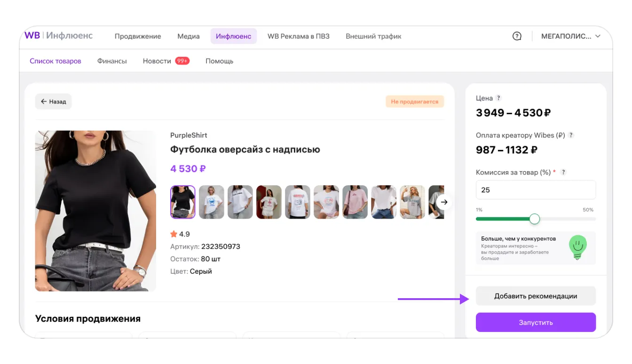Select the pink t-shirt thumbnail
This screenshot has height=364, width=632.
click(355, 202)
